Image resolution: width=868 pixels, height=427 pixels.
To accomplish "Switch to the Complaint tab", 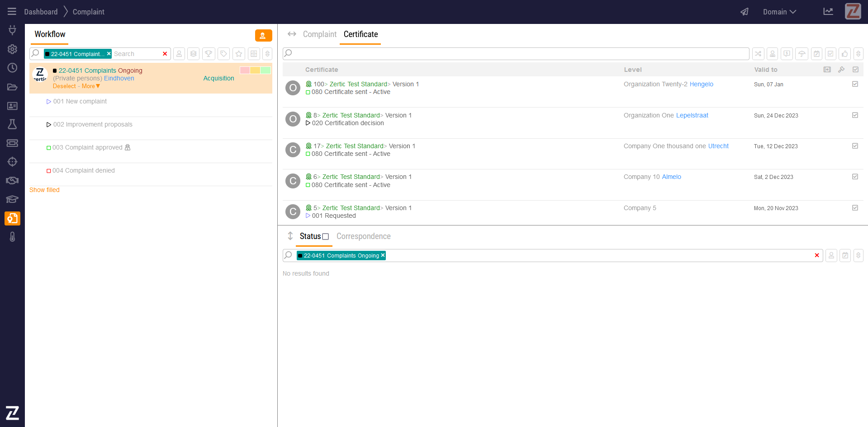I will [x=319, y=34].
